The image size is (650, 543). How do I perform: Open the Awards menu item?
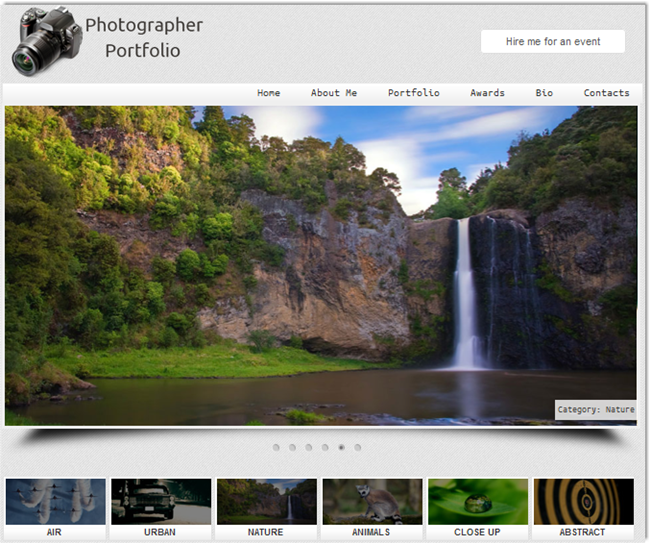(487, 93)
